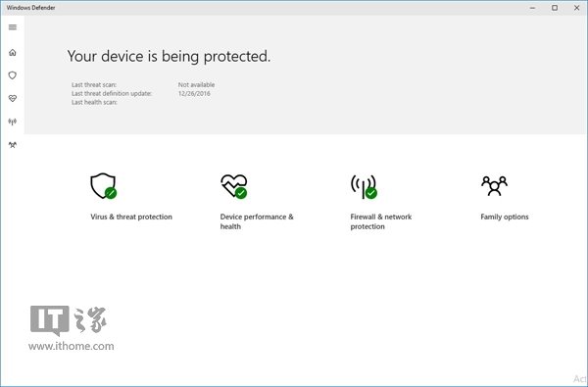
Task: Go to Home in the sidebar
Action: (x=13, y=53)
